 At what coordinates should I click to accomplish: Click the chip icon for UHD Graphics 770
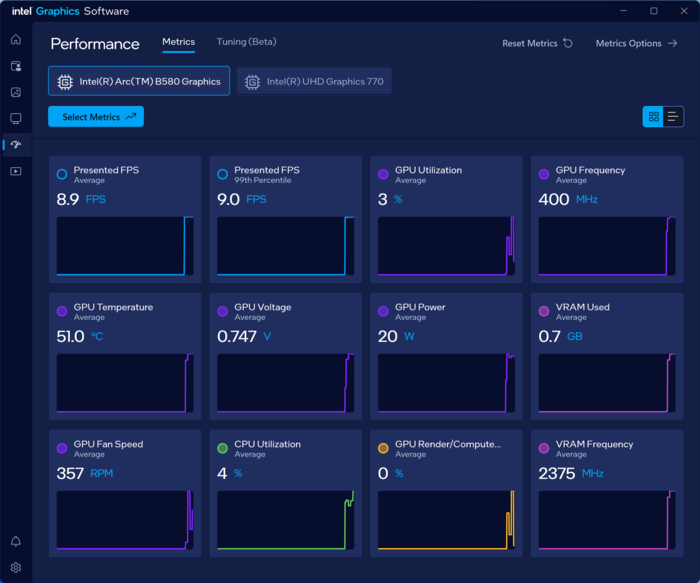point(252,82)
